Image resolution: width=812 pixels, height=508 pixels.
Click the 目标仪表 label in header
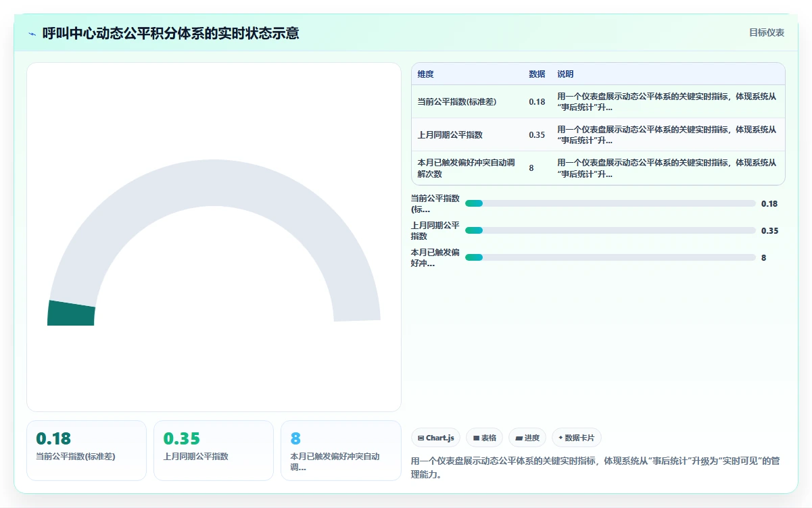[767, 32]
